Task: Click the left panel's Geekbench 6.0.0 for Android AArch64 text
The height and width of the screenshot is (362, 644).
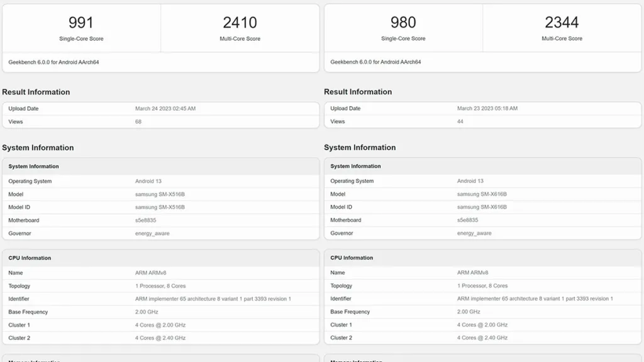Action: (x=53, y=62)
